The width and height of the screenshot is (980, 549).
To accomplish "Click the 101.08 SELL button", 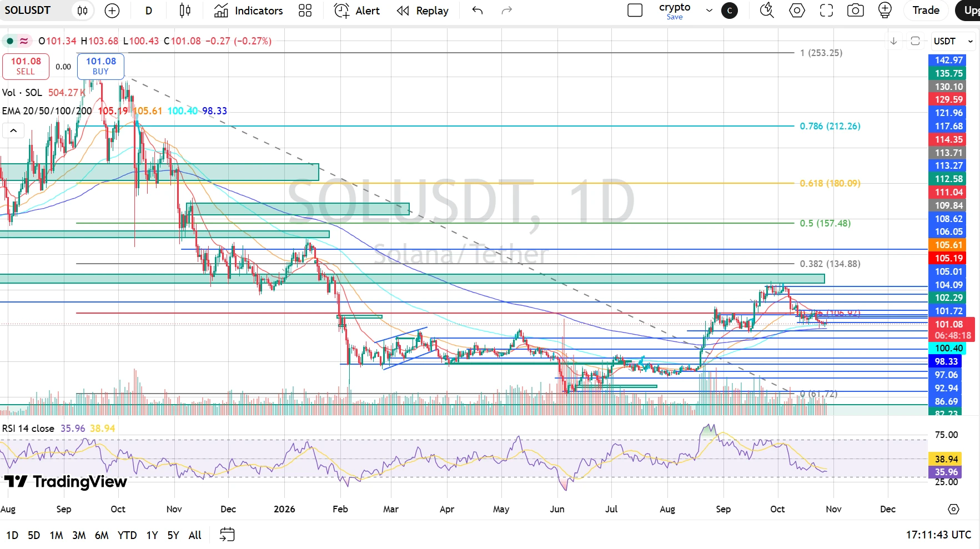I will (x=26, y=66).
